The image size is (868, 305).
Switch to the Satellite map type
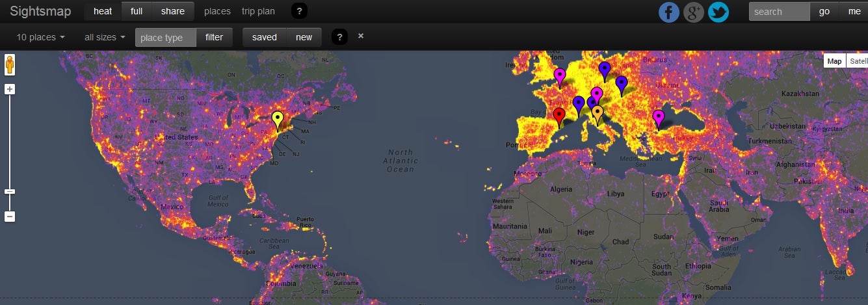pos(858,61)
